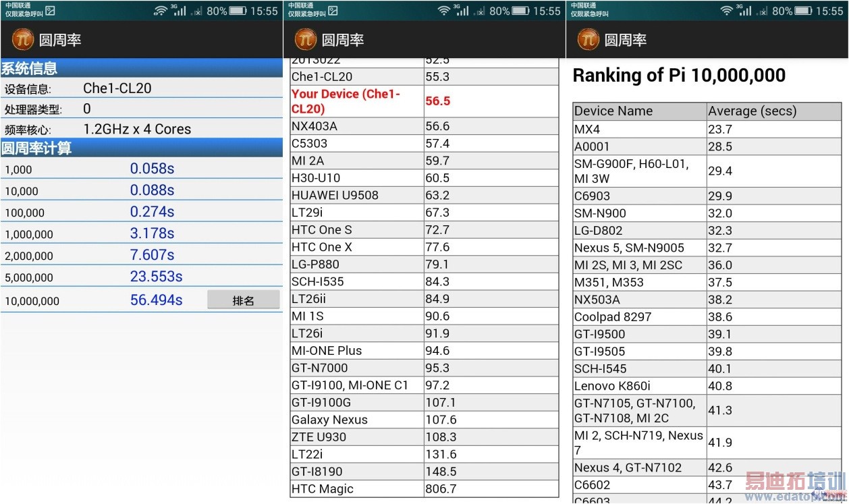Screen dimensions: 849x504
Task: Select the GT-I9500 ranking row
Action: [707, 334]
